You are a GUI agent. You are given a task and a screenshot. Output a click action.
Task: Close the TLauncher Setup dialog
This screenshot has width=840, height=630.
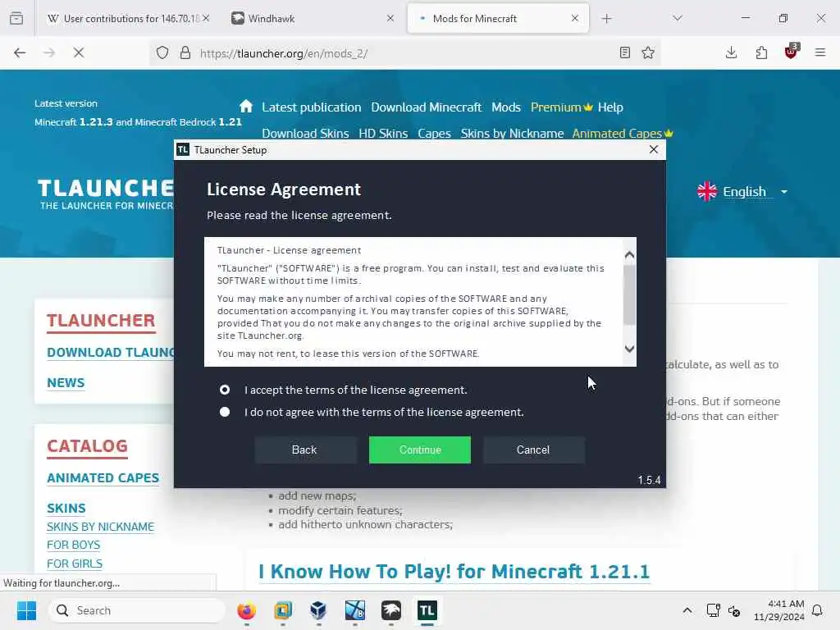(653, 149)
